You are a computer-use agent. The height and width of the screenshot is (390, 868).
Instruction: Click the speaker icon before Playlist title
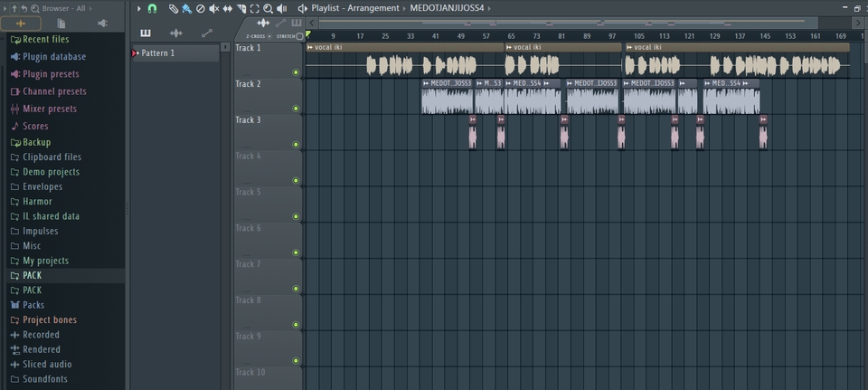tap(302, 8)
